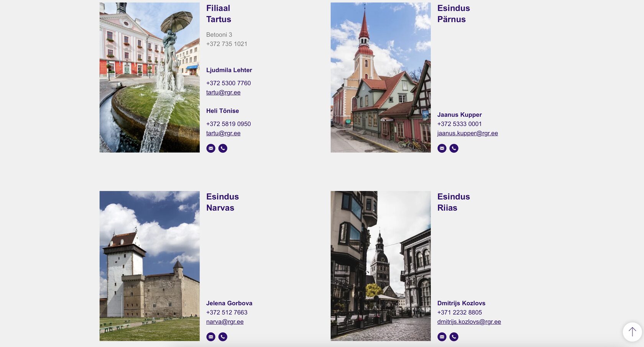The height and width of the screenshot is (347, 644).
Task: Click the name Jaanus Kupper
Action: click(x=460, y=115)
